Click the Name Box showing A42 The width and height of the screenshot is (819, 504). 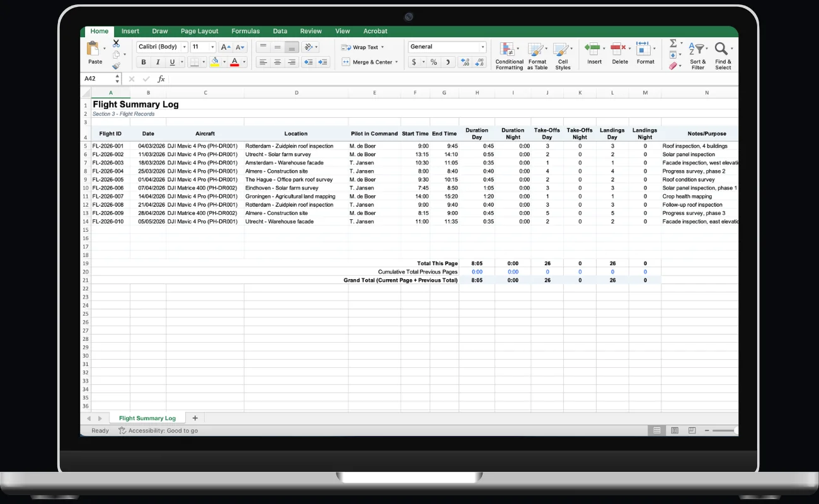click(x=101, y=79)
